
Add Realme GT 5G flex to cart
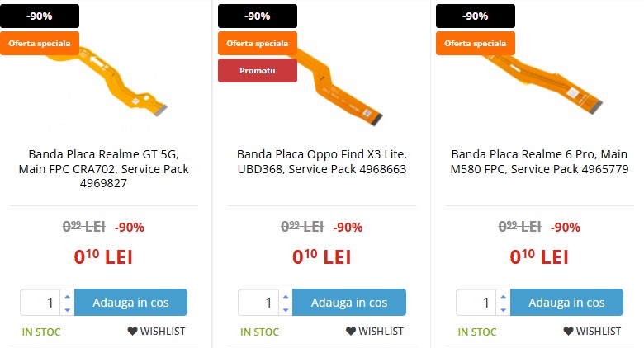[130, 303]
